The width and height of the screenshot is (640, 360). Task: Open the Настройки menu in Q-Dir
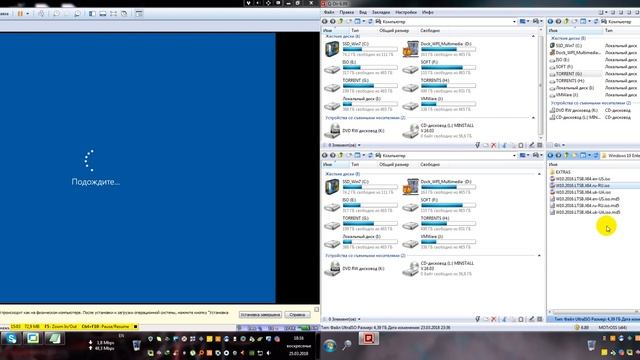point(406,12)
